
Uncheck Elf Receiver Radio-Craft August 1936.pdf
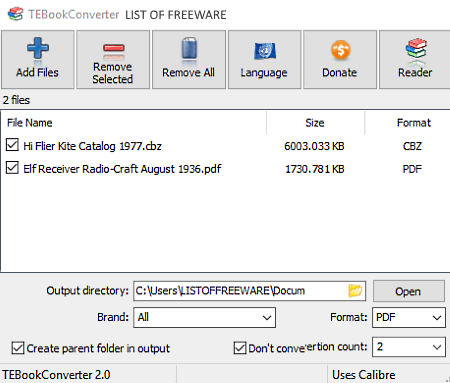[12, 168]
